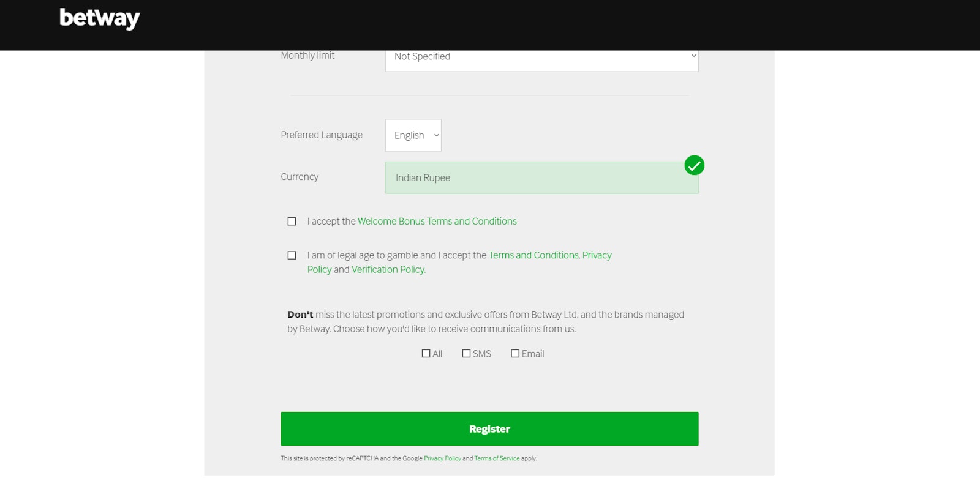Image resolution: width=980 pixels, height=478 pixels.
Task: Tick the legal age confirmation checkbox
Action: coord(292,255)
